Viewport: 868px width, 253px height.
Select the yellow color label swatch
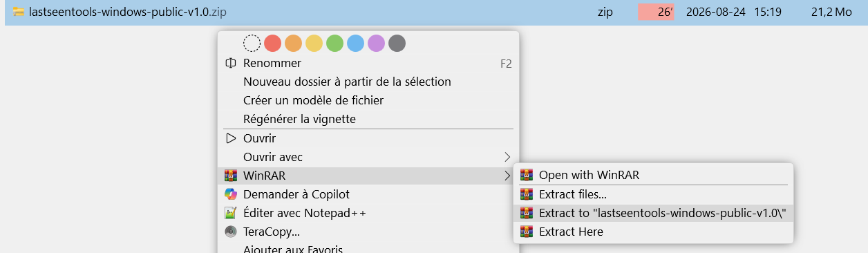point(314,44)
